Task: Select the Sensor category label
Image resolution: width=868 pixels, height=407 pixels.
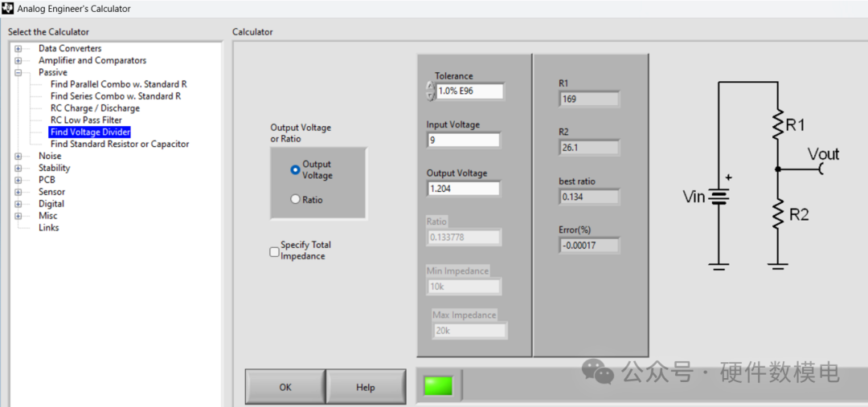Action: point(51,192)
